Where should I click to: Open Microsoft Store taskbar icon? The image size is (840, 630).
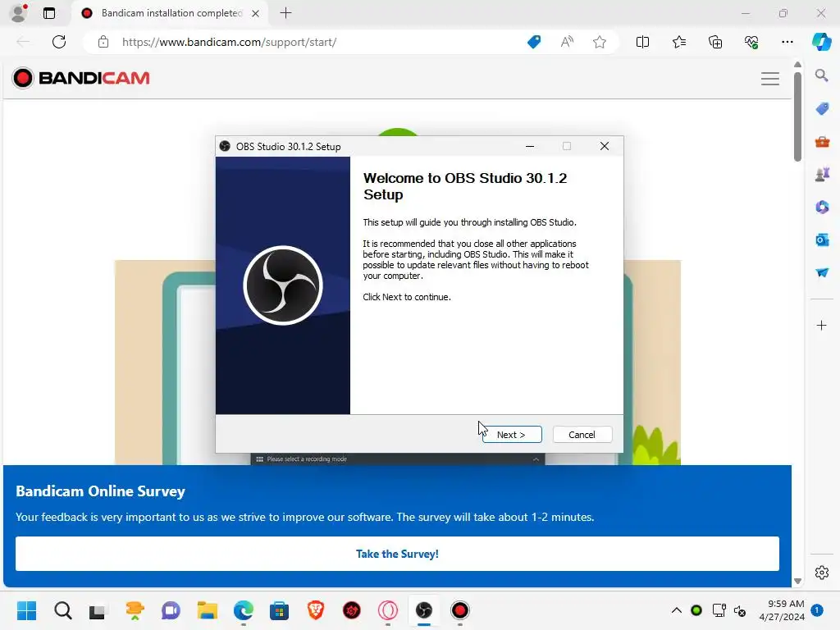point(279,610)
